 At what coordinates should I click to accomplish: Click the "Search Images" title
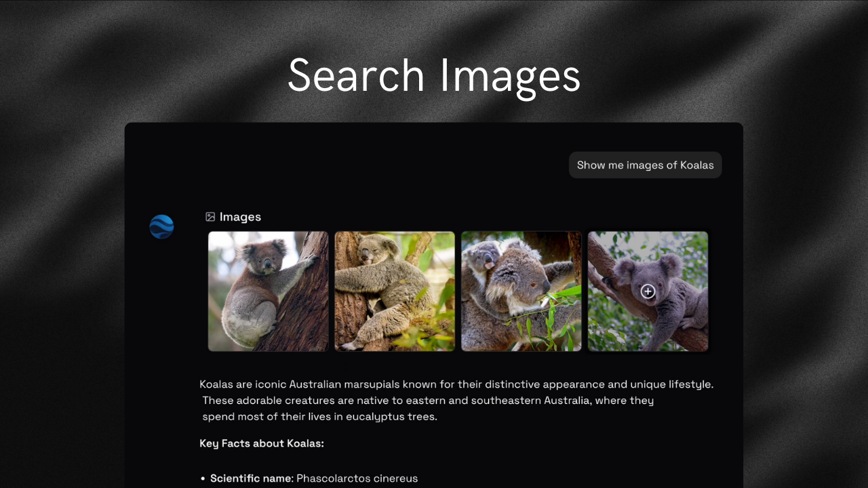tap(434, 75)
